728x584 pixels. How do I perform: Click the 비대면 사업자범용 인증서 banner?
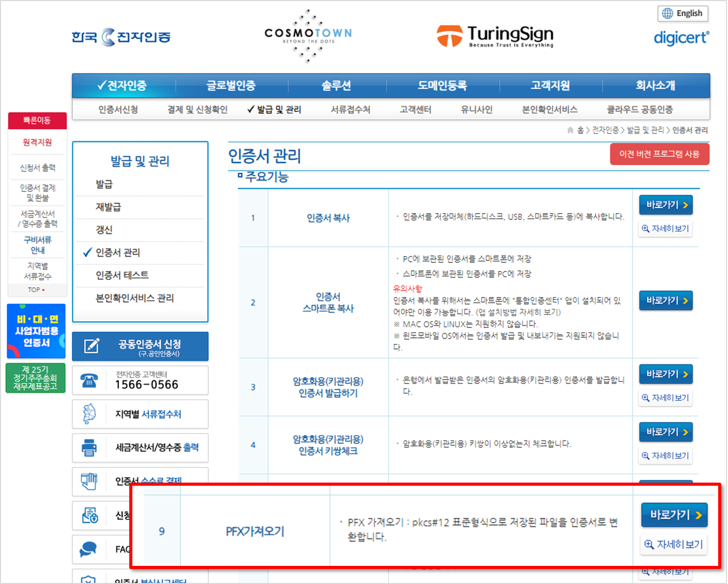36,331
